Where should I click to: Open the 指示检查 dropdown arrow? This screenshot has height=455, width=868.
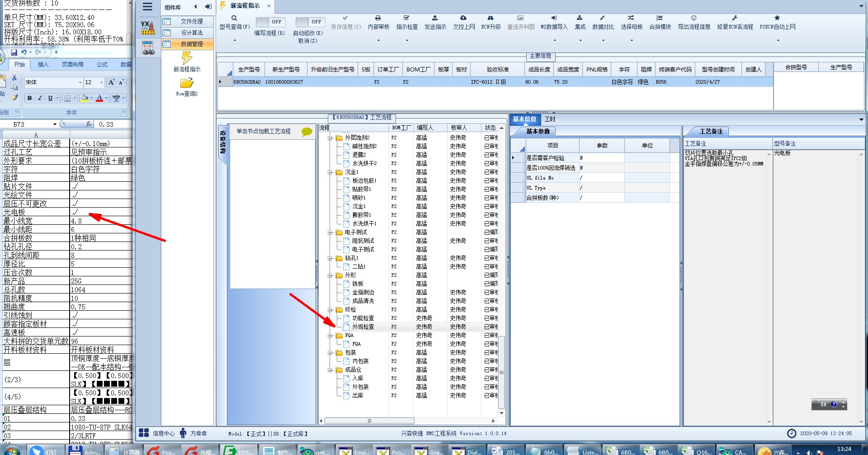pyautogui.click(x=406, y=41)
